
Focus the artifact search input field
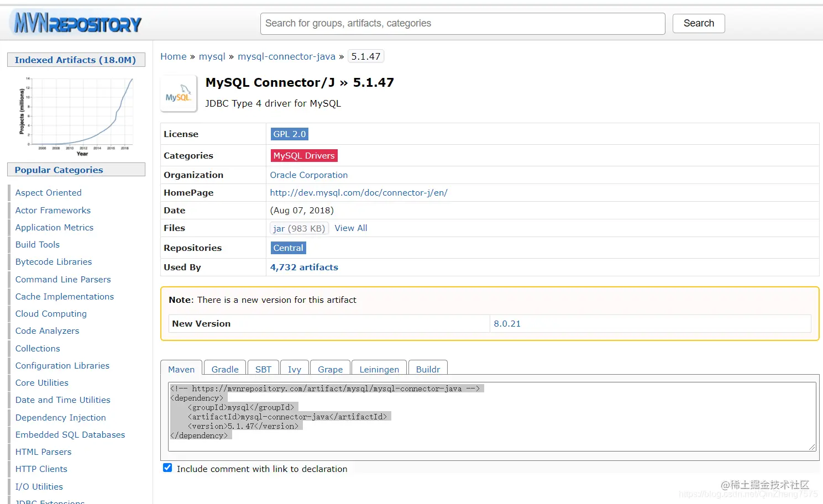tap(463, 23)
